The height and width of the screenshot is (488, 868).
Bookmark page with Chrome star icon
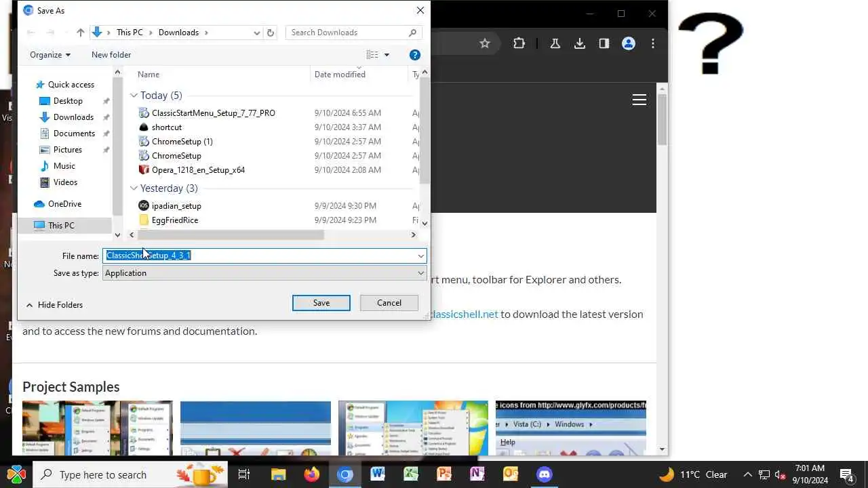485,43
